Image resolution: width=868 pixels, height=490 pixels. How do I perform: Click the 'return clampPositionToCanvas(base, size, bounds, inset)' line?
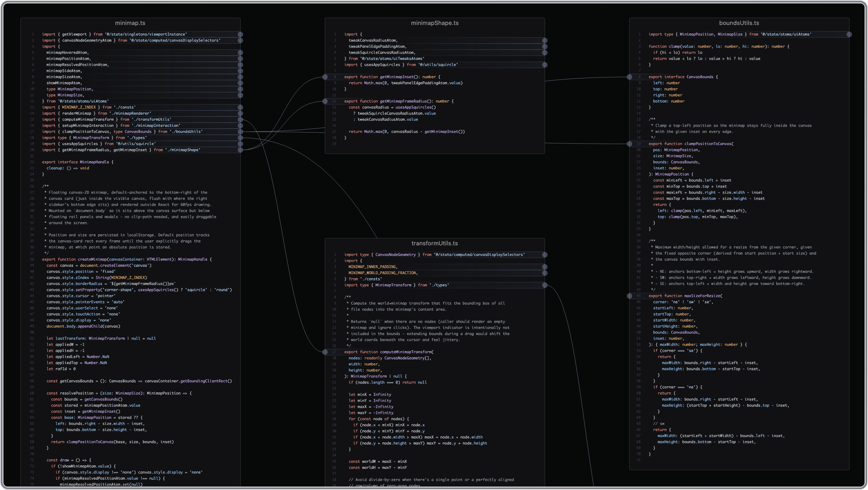click(112, 442)
